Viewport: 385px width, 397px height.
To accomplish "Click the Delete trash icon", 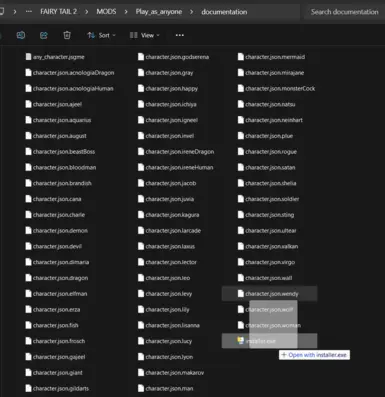I will (67, 35).
